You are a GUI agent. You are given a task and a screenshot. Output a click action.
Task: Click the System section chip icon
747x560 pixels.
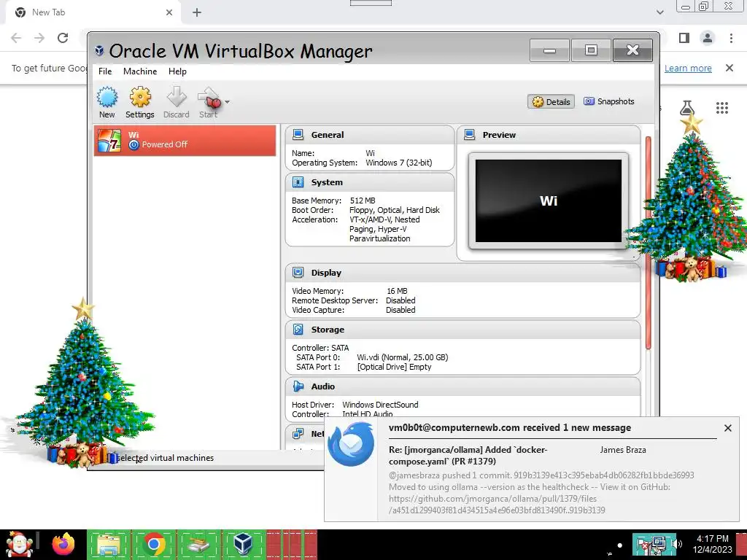point(298,182)
